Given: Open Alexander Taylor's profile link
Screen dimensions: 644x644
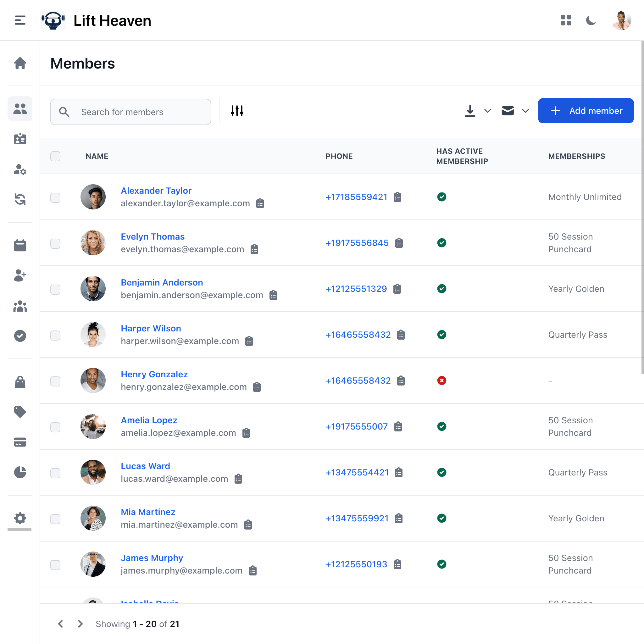Looking at the screenshot, I should [156, 190].
